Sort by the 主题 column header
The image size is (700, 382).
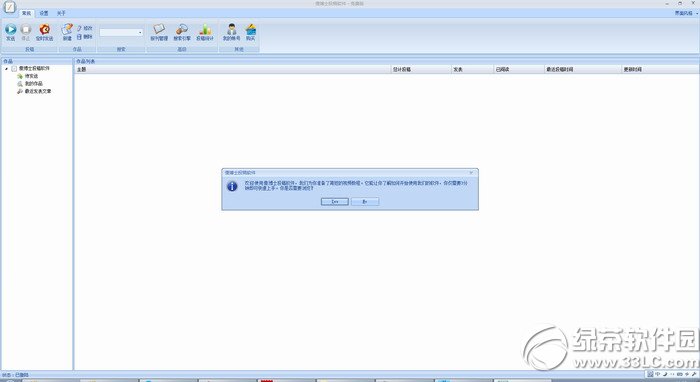(233, 70)
